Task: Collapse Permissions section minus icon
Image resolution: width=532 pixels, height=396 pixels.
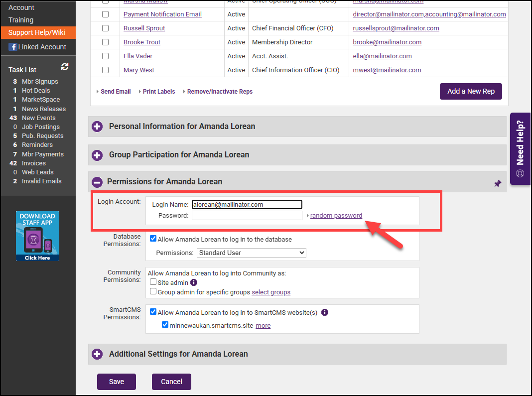Action: point(97,182)
